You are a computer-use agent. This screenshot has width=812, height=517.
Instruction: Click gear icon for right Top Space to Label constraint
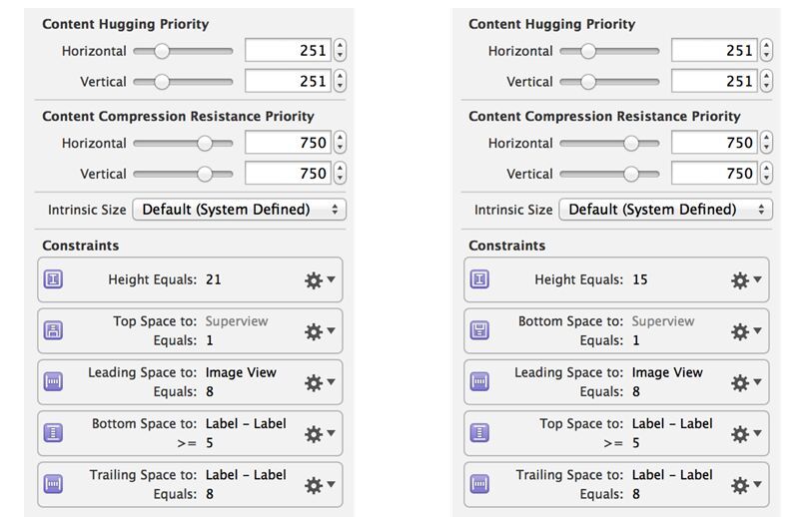746,434
